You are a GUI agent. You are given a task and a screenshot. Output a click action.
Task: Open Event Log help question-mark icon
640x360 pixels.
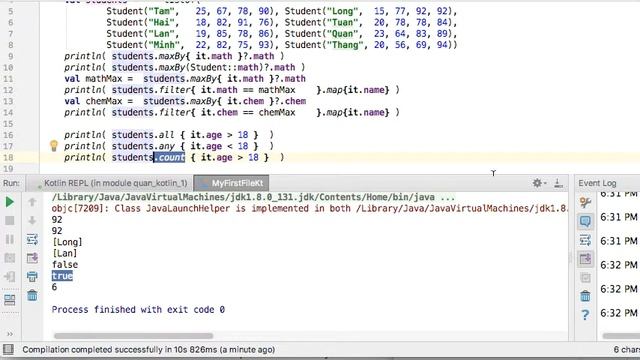pyautogui.click(x=585, y=315)
